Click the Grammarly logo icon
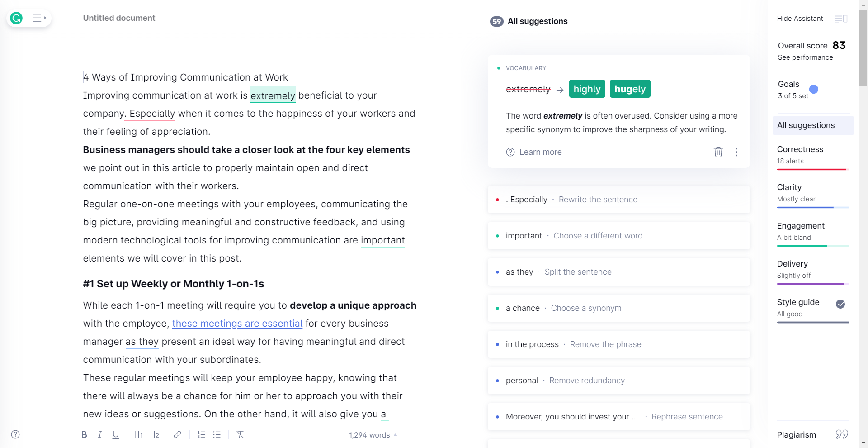 17,18
